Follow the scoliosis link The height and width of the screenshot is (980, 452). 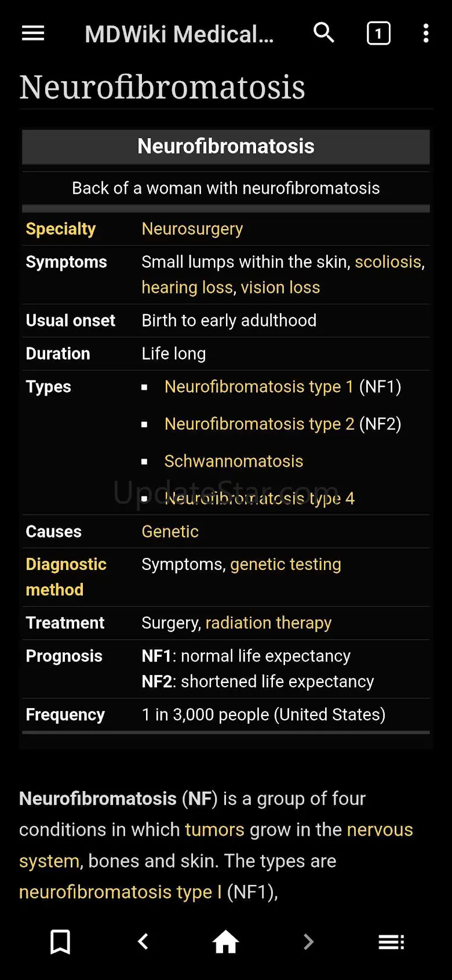tap(388, 262)
